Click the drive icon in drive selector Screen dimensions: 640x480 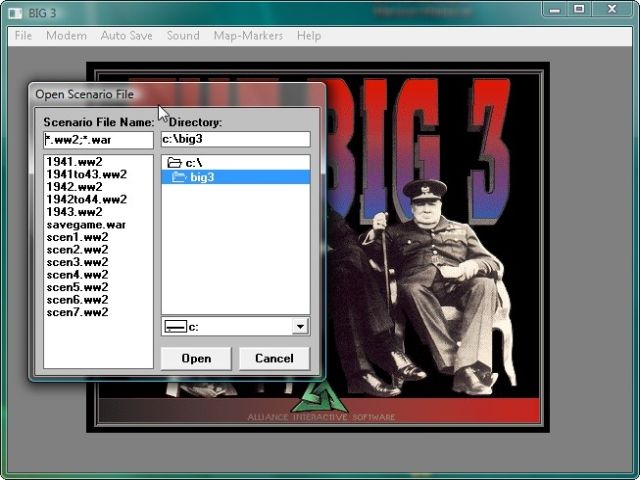pyautogui.click(x=176, y=326)
